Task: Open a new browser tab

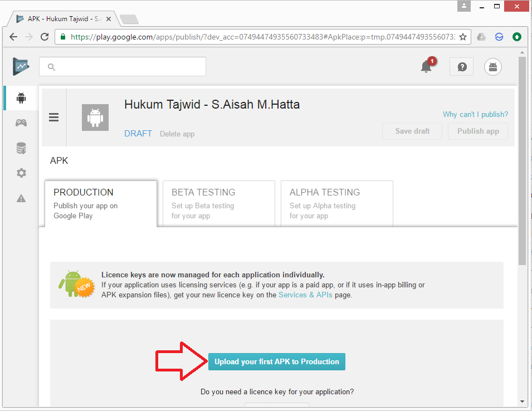Action: point(129,19)
